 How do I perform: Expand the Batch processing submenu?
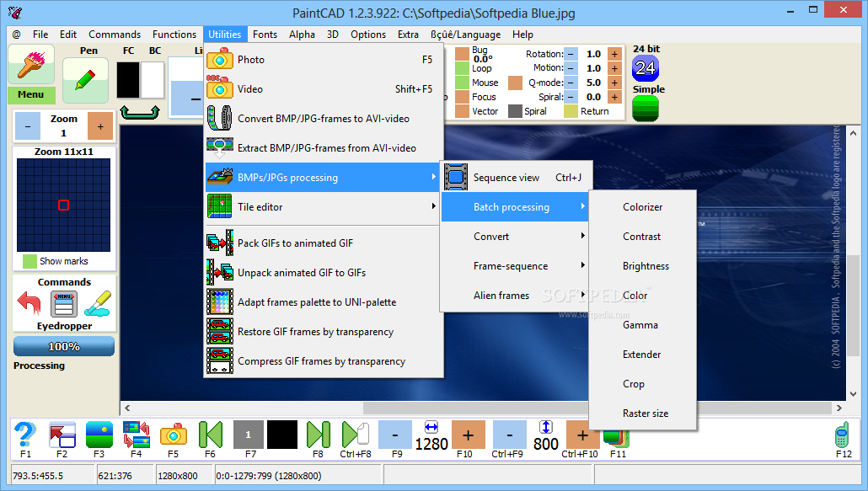coord(515,207)
